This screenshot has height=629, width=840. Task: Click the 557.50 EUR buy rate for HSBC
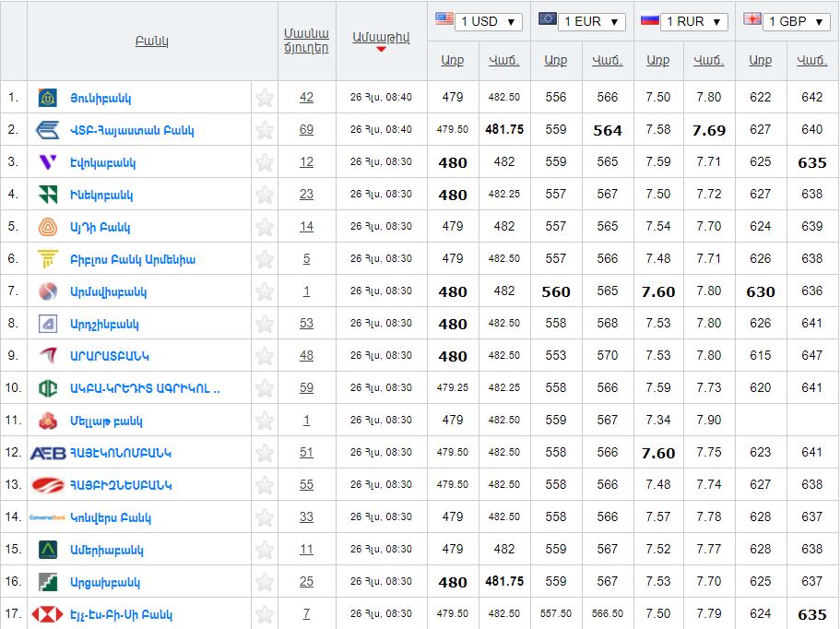click(x=555, y=613)
